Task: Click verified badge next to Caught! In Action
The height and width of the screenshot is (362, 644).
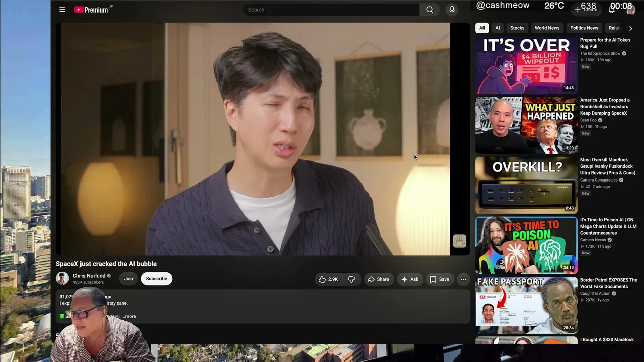Action: click(x=614, y=293)
